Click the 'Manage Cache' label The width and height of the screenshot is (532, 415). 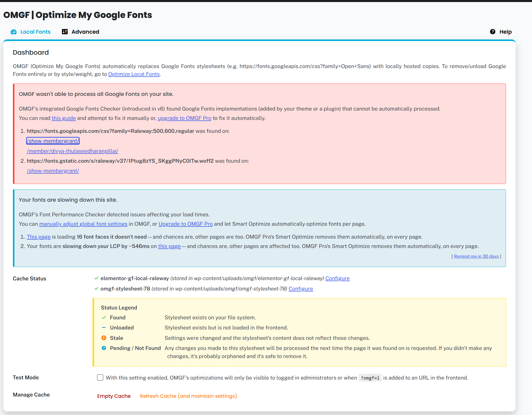[31, 395]
